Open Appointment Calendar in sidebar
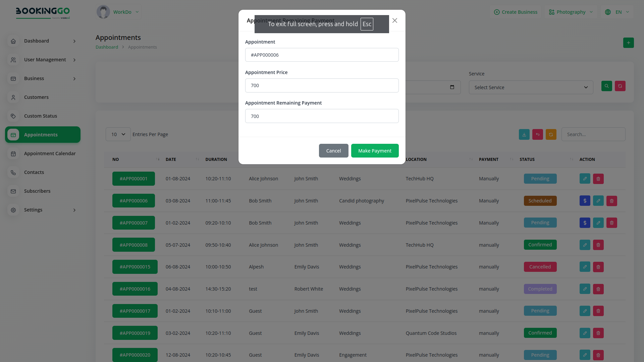 [x=50, y=154]
